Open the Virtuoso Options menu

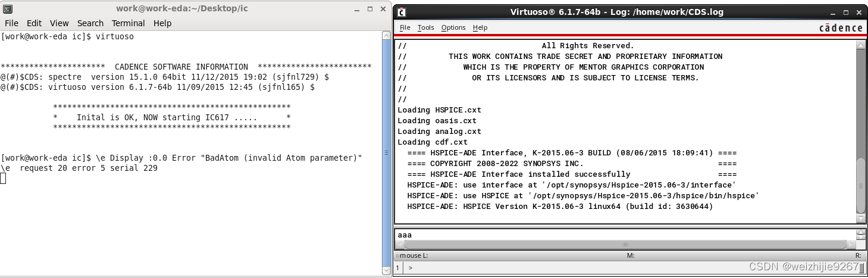tap(453, 27)
